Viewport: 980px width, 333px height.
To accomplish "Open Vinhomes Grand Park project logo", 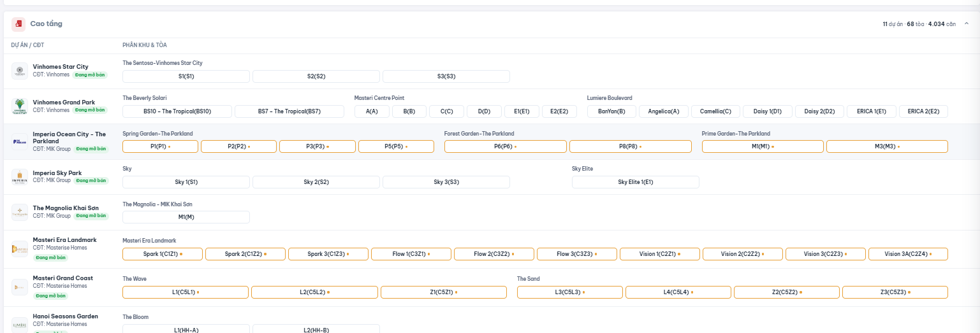I will pos(20,106).
